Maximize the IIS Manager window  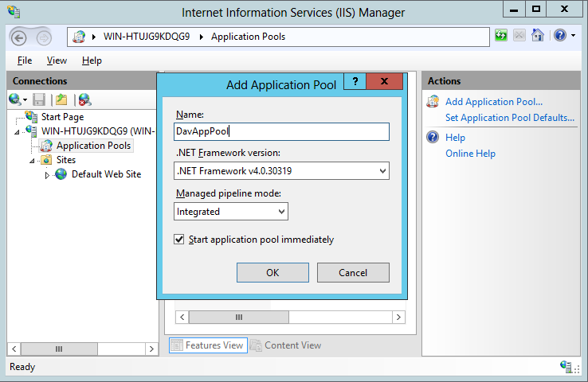click(x=536, y=9)
